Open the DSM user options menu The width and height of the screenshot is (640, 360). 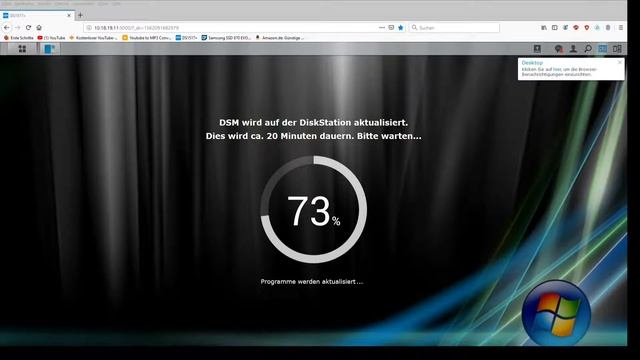573,49
